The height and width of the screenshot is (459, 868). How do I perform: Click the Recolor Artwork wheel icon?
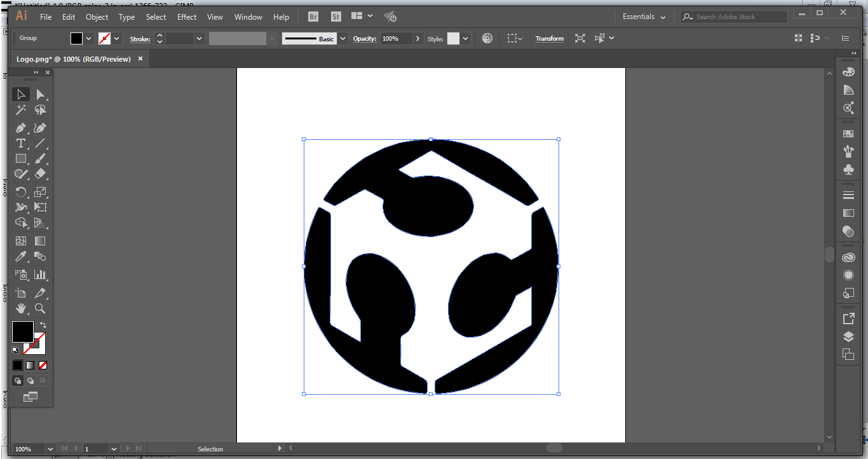click(x=487, y=38)
